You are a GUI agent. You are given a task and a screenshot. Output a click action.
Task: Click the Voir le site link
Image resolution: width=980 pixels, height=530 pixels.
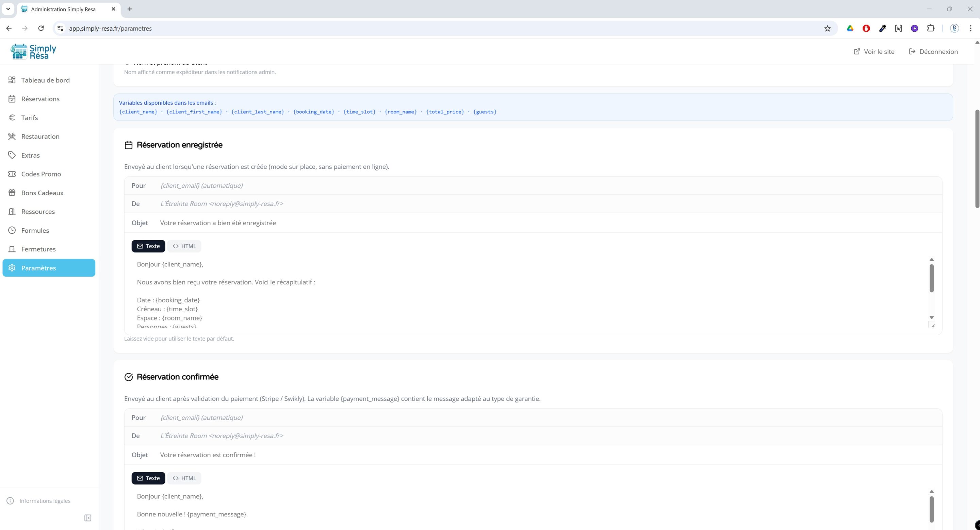(874, 52)
